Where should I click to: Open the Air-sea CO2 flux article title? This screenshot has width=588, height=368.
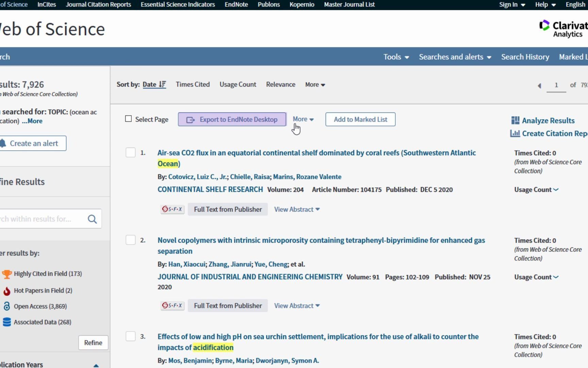point(316,158)
